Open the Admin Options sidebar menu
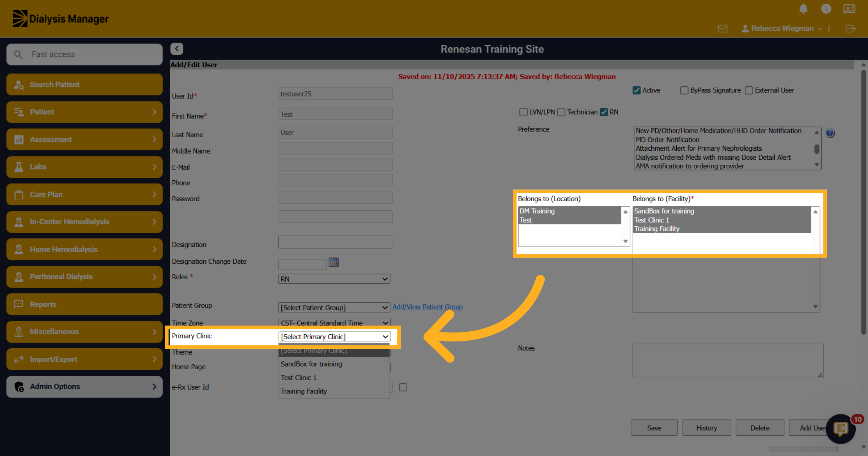Image resolution: width=868 pixels, height=456 pixels. pos(85,387)
